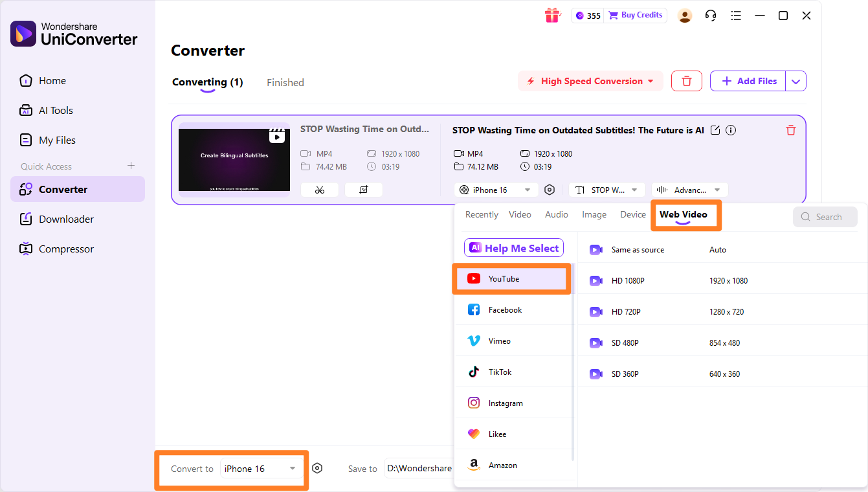Crop the video with the crop icon
Screen dimensions: 868x492
point(363,189)
